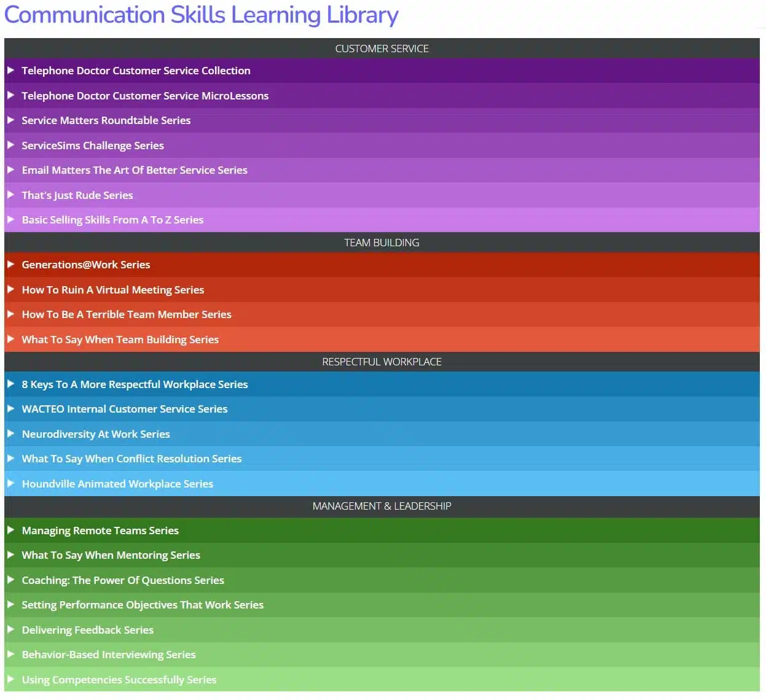Click the TEAM BUILDING section header
Viewport: 766px width, 700px height.
[x=382, y=243]
